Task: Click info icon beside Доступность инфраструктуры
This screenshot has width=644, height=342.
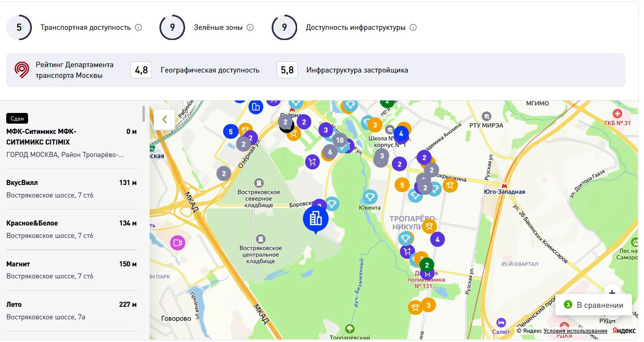Action: [x=413, y=28]
